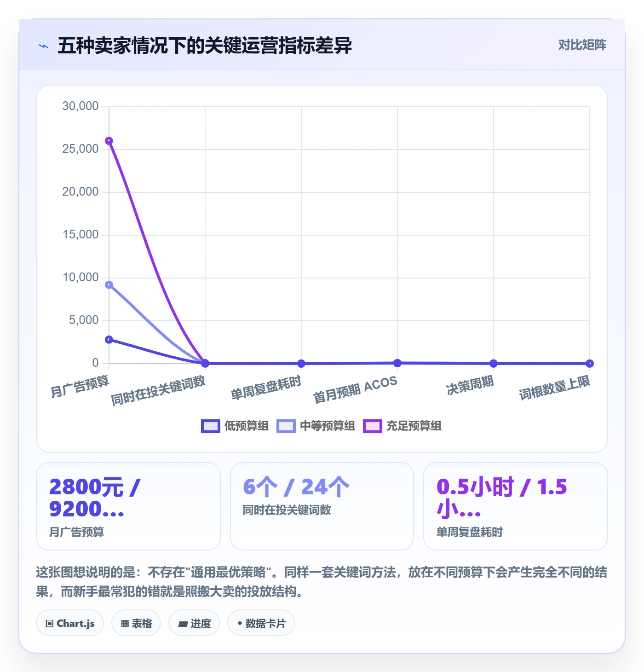Click the bar icon in the 进度 chip

[183, 624]
